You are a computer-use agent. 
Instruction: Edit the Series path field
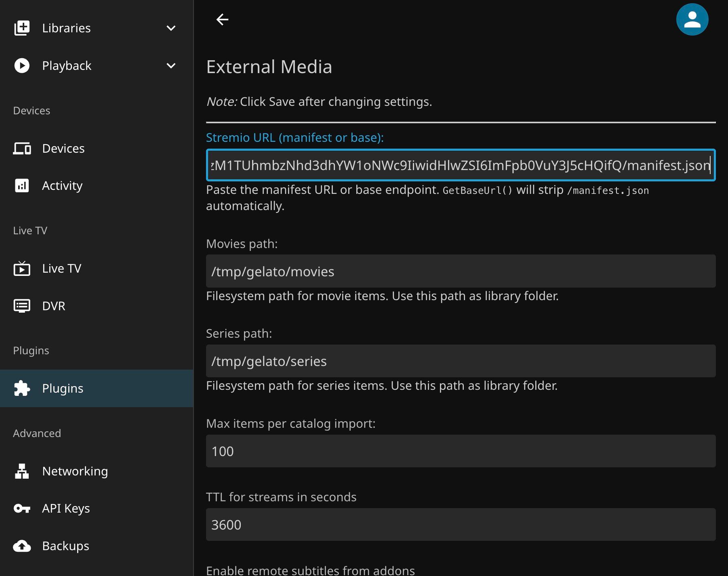click(461, 361)
